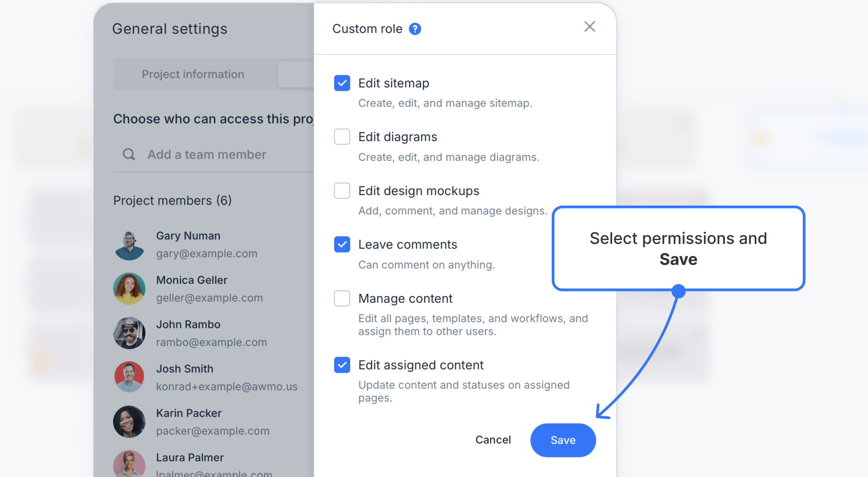Click the Cancel button
Screen dimensions: 868x477
click(493, 440)
